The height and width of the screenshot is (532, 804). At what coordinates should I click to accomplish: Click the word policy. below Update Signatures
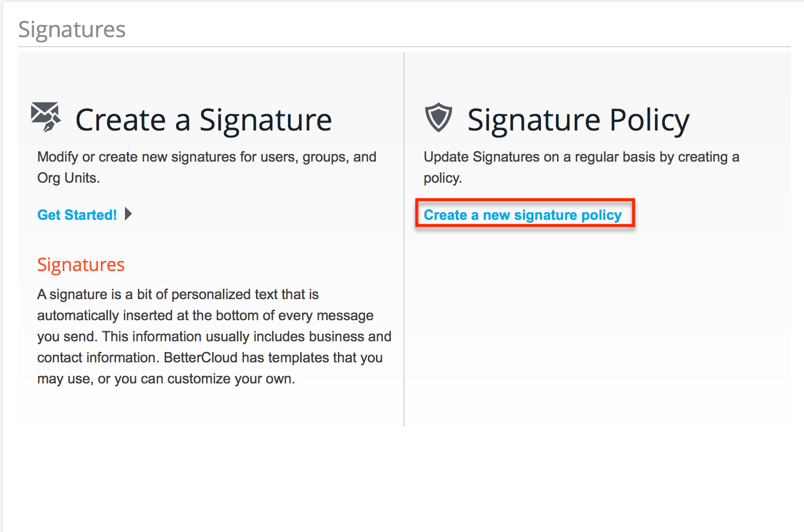tap(443, 178)
